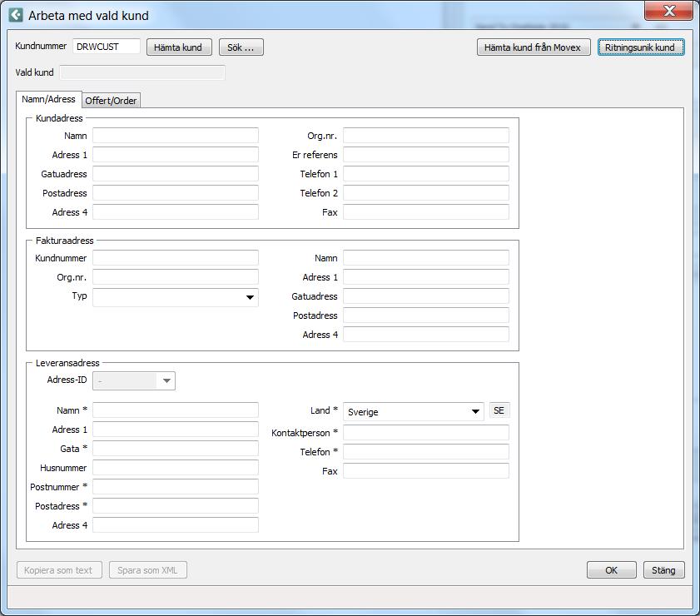This screenshot has width=700, height=616.
Task: Click the Gata * field
Action: 176,449
